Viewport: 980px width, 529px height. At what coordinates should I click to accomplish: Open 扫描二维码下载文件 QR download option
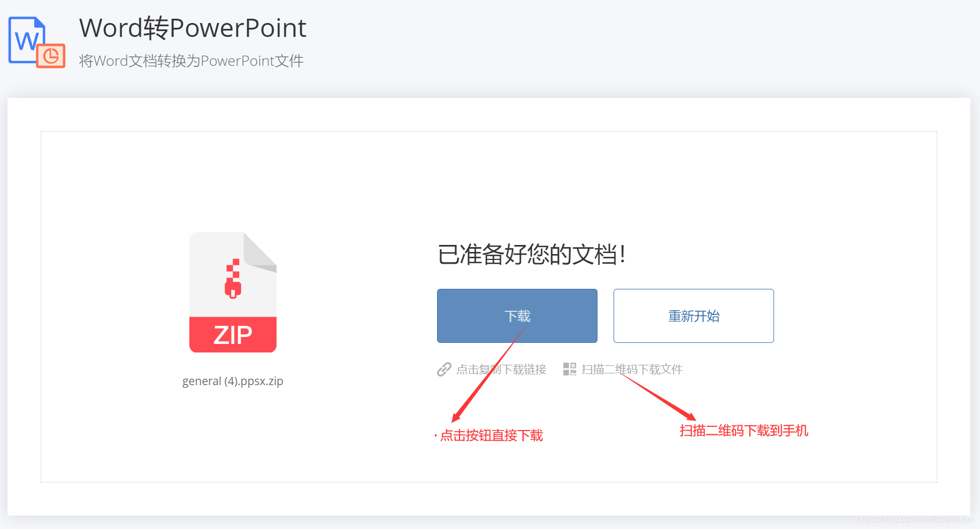[632, 370]
